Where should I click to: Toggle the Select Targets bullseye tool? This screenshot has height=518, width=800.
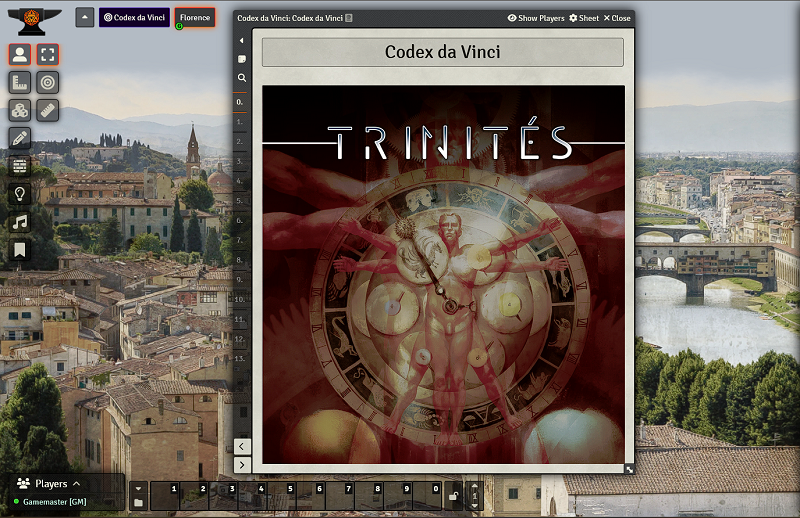48,83
